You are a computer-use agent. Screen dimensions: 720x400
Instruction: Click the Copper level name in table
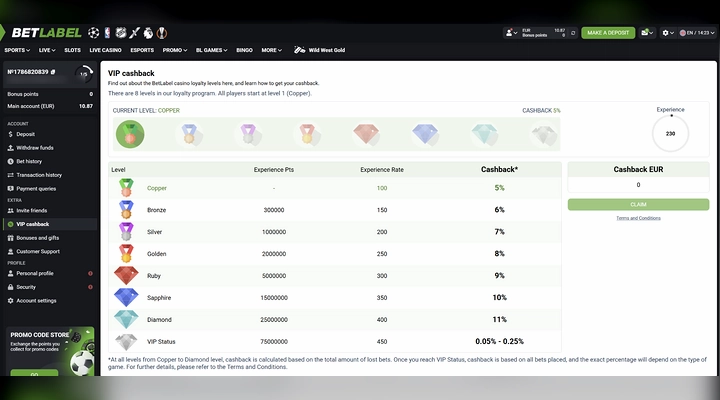point(157,188)
